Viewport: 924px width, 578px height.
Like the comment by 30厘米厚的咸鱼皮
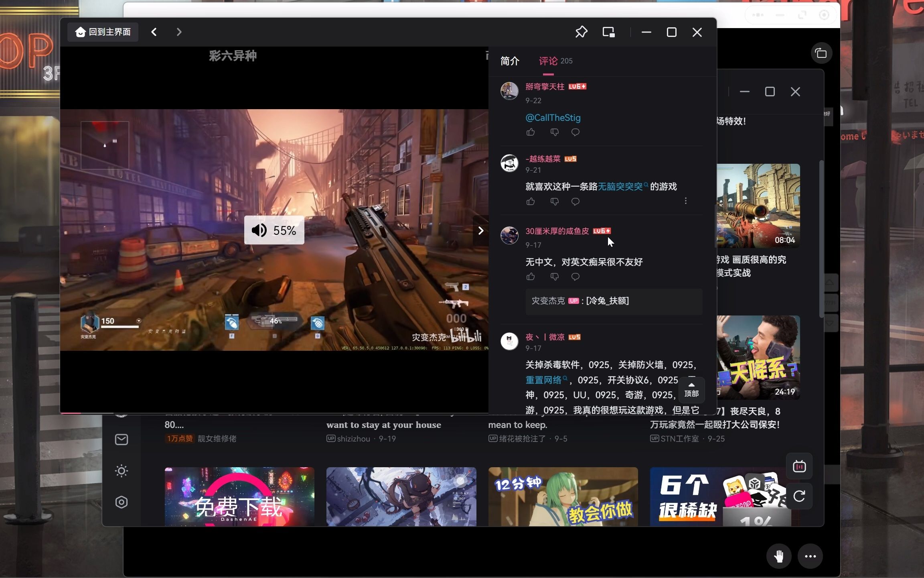[531, 277]
